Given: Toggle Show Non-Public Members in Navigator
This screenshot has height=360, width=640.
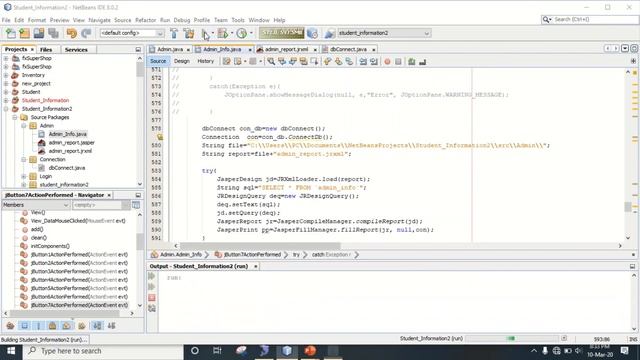Looking at the screenshot, I should [52, 325].
